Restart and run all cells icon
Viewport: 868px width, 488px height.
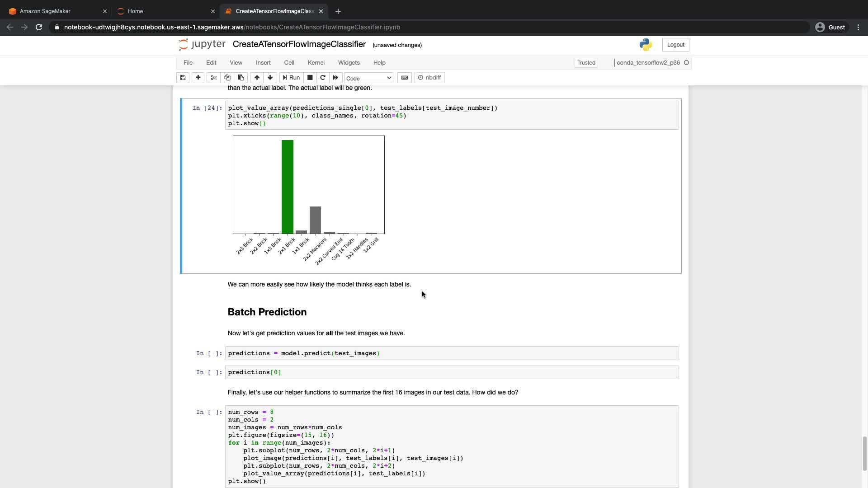[x=335, y=78]
